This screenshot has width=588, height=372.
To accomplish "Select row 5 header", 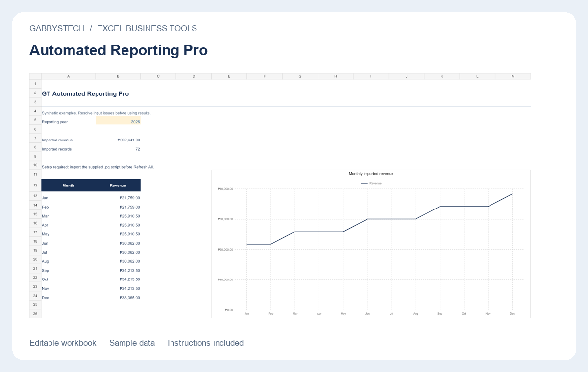I will point(35,120).
